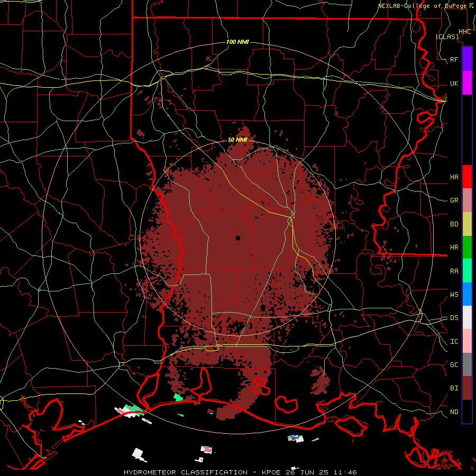The width and height of the screenshot is (476, 476).
Task: Click the "BI" legend label text
Action: click(454, 388)
